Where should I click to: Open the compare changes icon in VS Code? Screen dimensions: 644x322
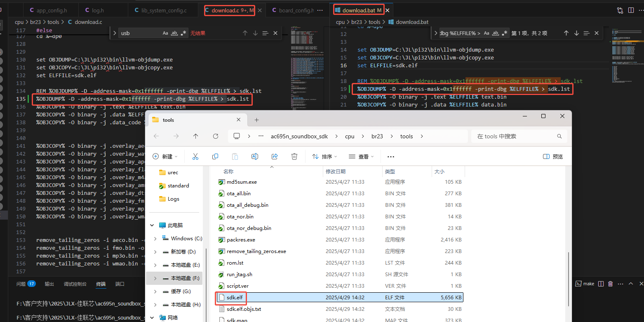[620, 10]
